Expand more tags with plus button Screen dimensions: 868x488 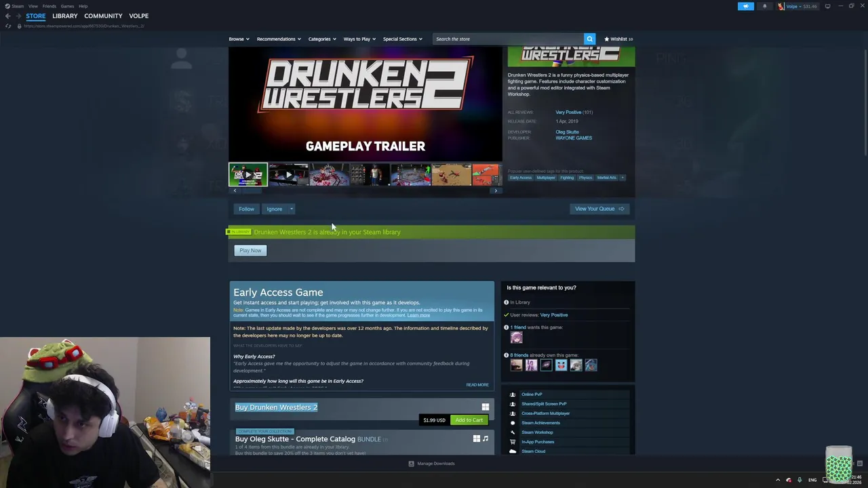623,178
